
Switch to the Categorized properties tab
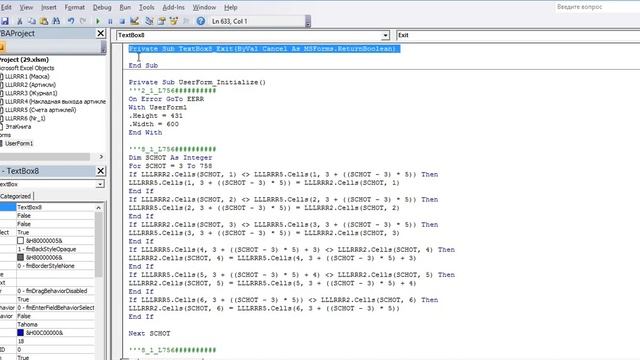coord(16,196)
